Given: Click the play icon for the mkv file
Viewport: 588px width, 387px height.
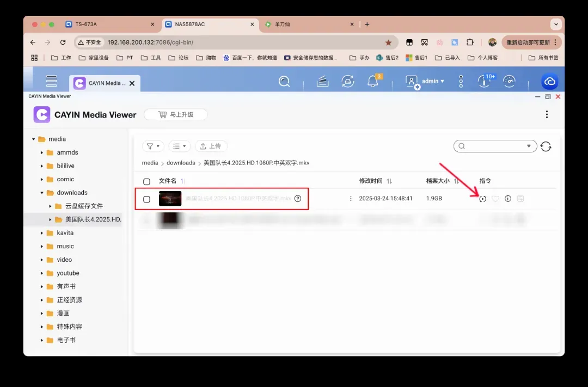Looking at the screenshot, I should (x=482, y=199).
